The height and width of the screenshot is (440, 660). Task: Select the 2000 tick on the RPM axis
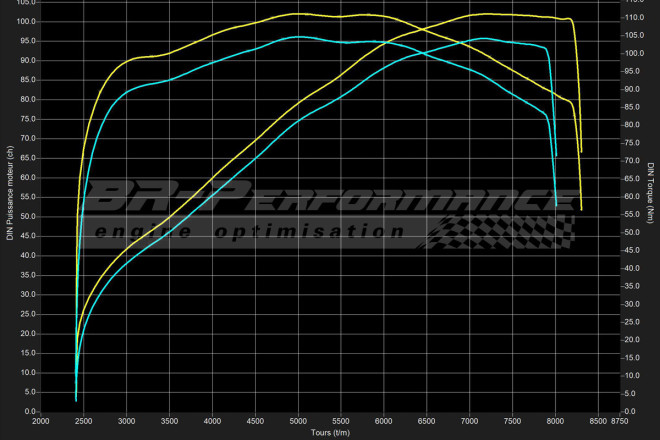[x=41, y=421]
